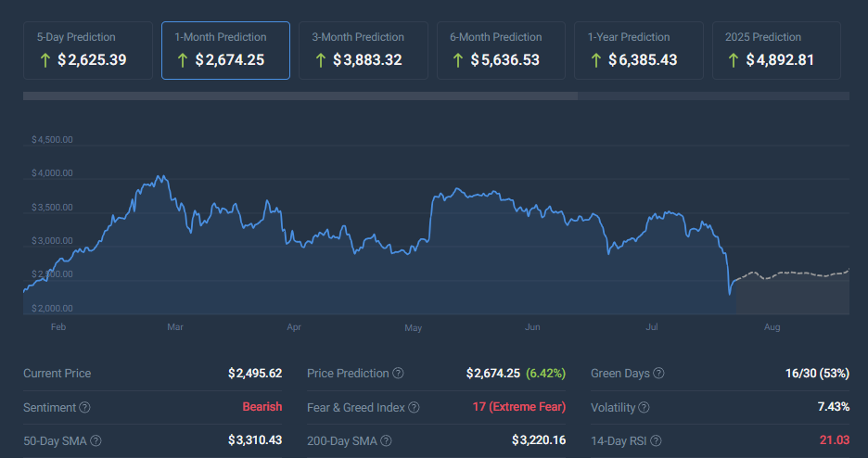Click the May label on chart axis

414,327
